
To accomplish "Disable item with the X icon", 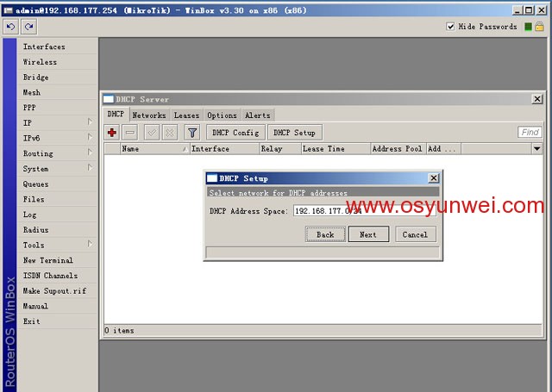I will (x=170, y=133).
